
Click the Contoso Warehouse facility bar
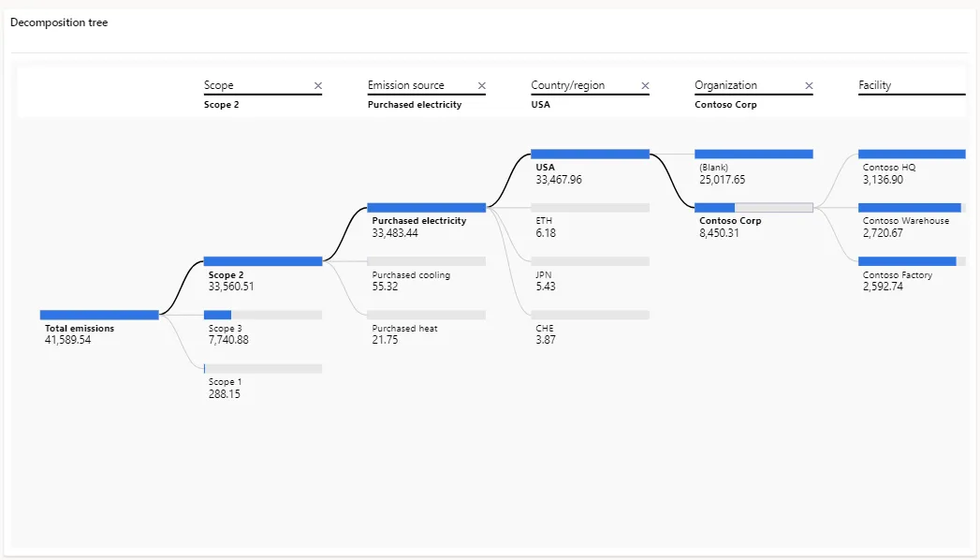(x=912, y=208)
